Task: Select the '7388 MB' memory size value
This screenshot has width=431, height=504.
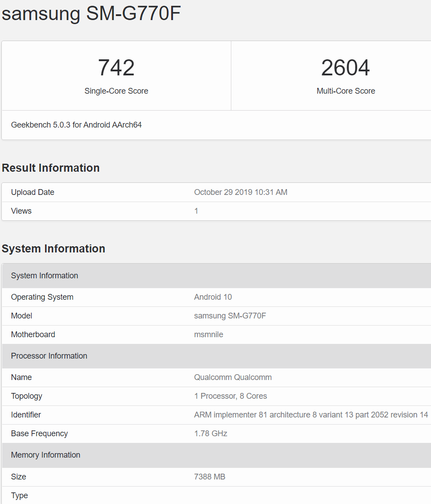Action: click(210, 477)
